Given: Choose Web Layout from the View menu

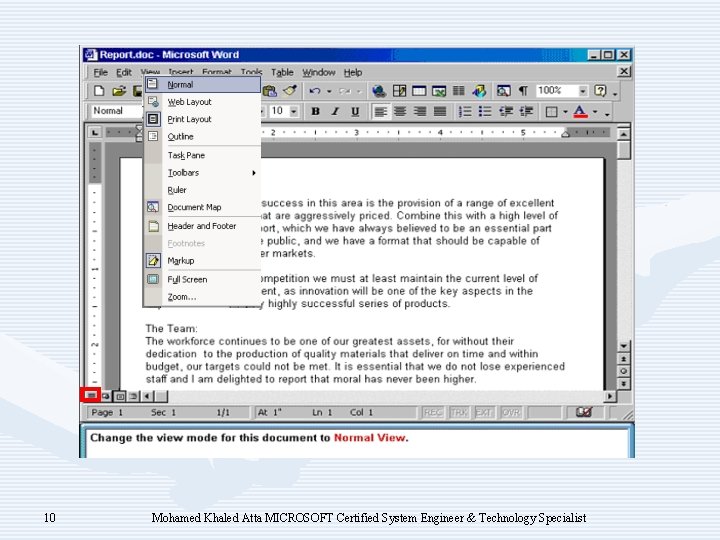Looking at the screenshot, I should (202, 102).
